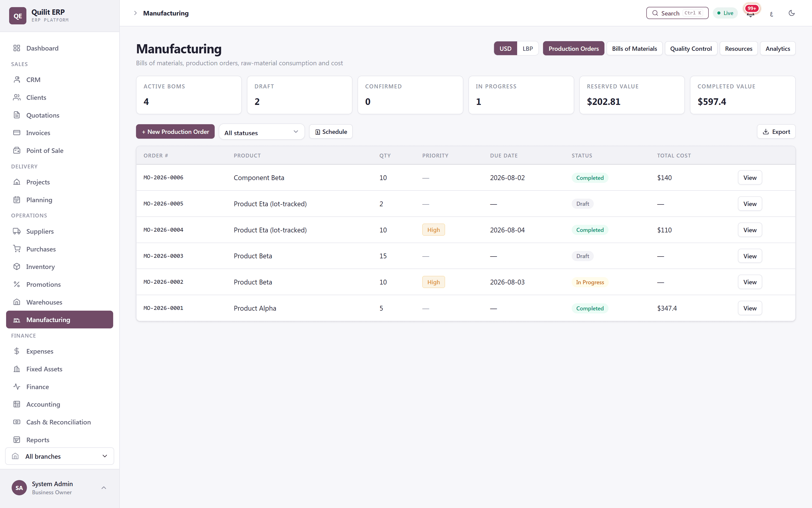Click the Accounting ledger icon

[17, 404]
